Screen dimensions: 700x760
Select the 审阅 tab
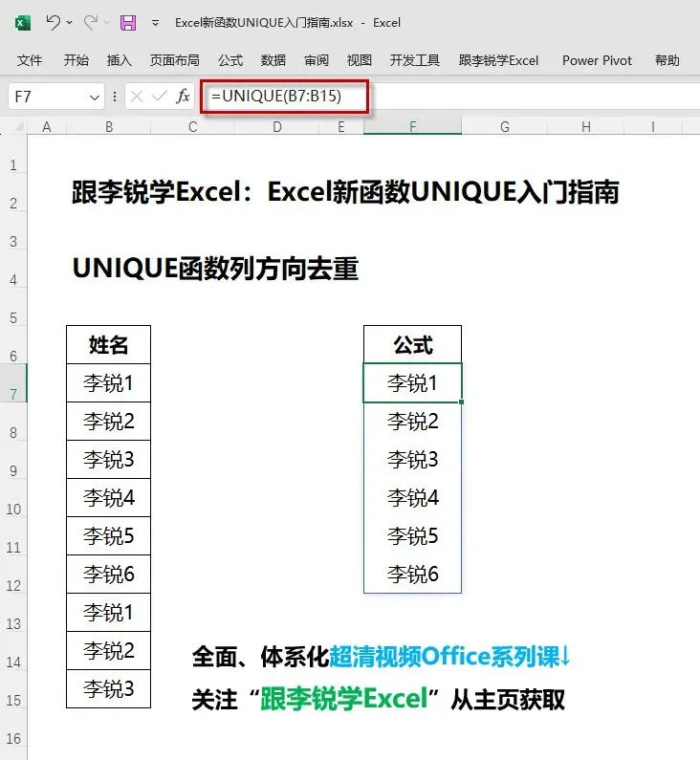tap(317, 60)
